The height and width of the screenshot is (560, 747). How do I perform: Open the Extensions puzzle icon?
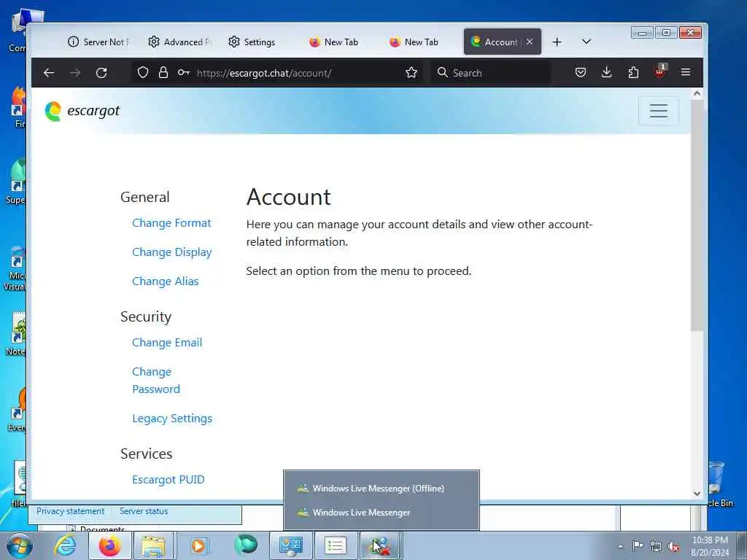click(x=633, y=72)
